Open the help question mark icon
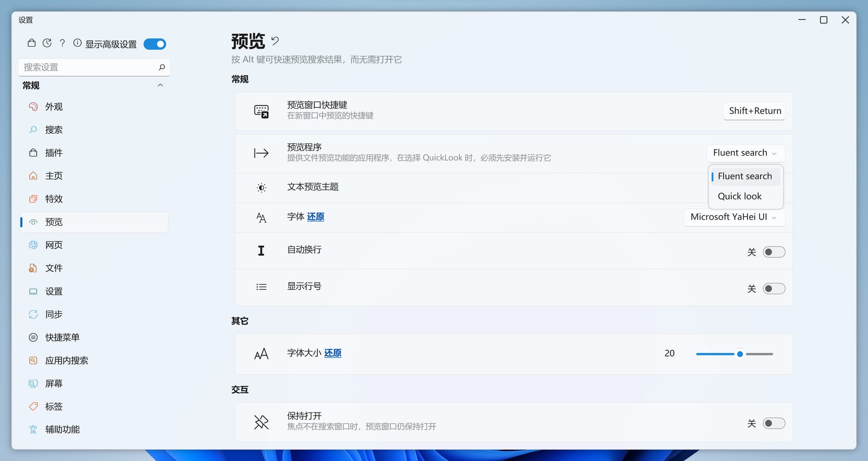This screenshot has height=461, width=868. click(x=62, y=43)
